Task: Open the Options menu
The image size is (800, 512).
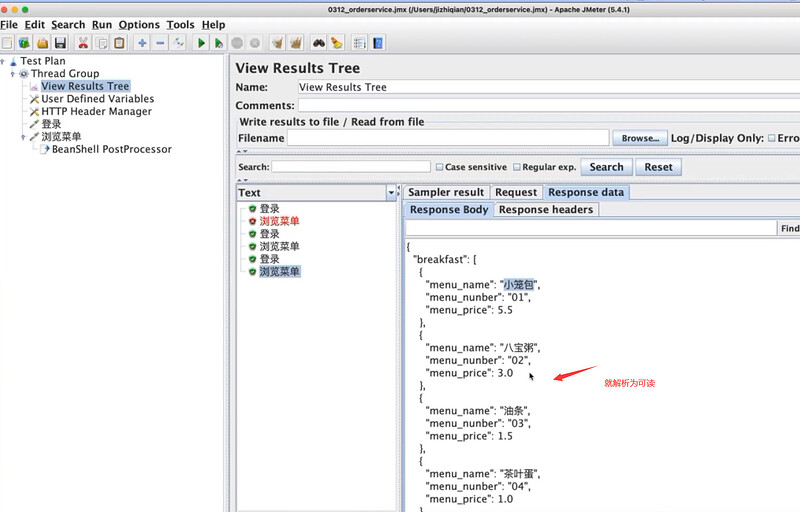Action: 139,24
